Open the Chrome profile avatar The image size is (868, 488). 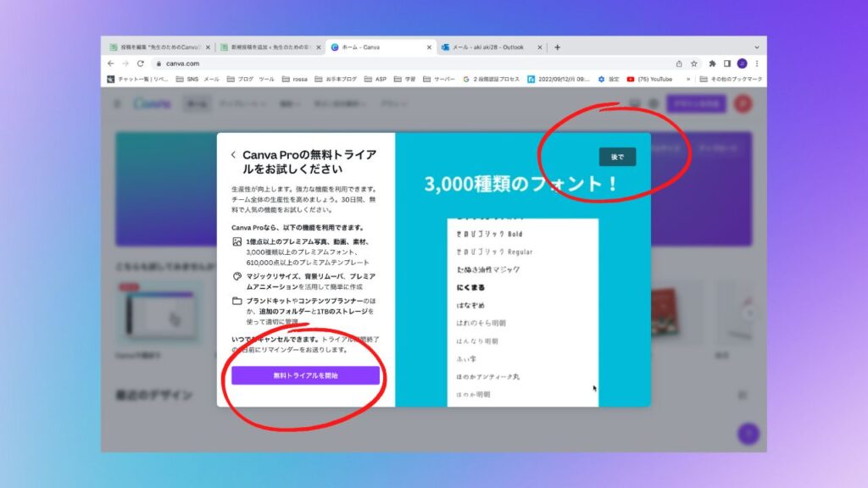743,64
